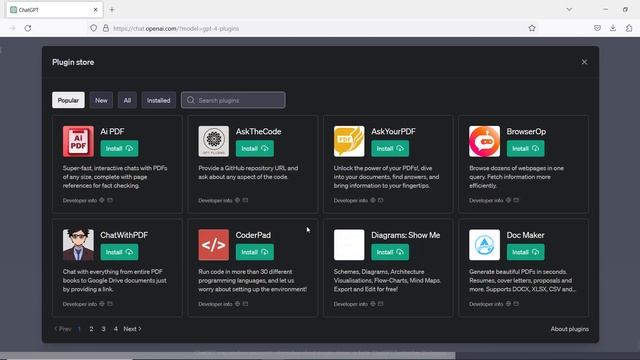Open Diagrams: Show Me developer email icon
This screenshot has height=360, width=640.
380,304
